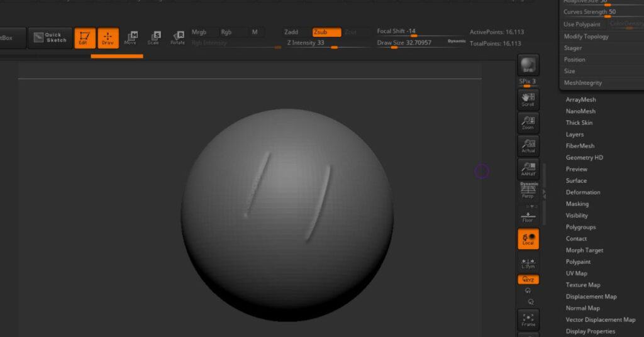Viewport: 644px width, 337px height.
Task: Enable AAHalf antialiased view
Action: point(528,168)
